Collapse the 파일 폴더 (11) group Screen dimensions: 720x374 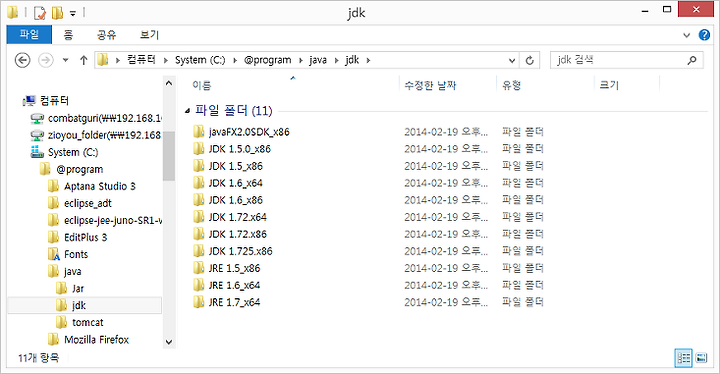point(187,110)
